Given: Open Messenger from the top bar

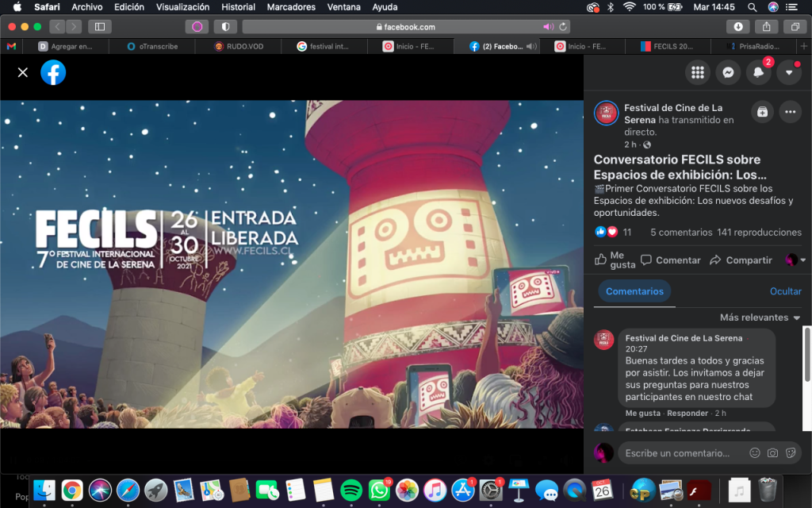Looking at the screenshot, I should [x=728, y=72].
